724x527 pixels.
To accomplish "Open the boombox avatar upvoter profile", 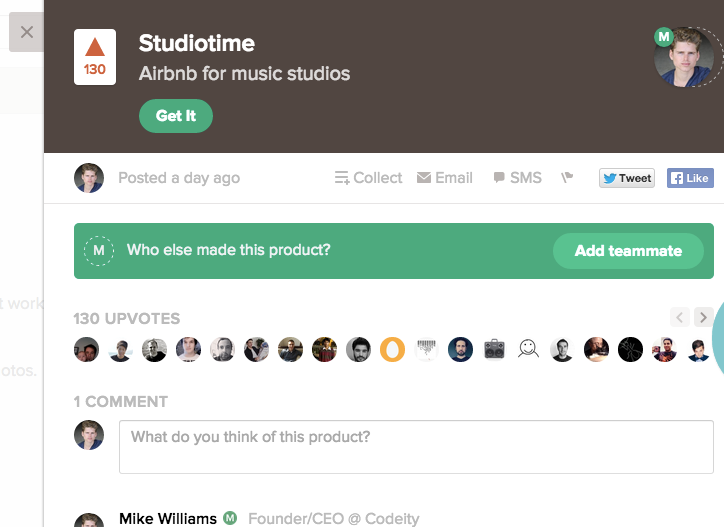I will [x=494, y=349].
